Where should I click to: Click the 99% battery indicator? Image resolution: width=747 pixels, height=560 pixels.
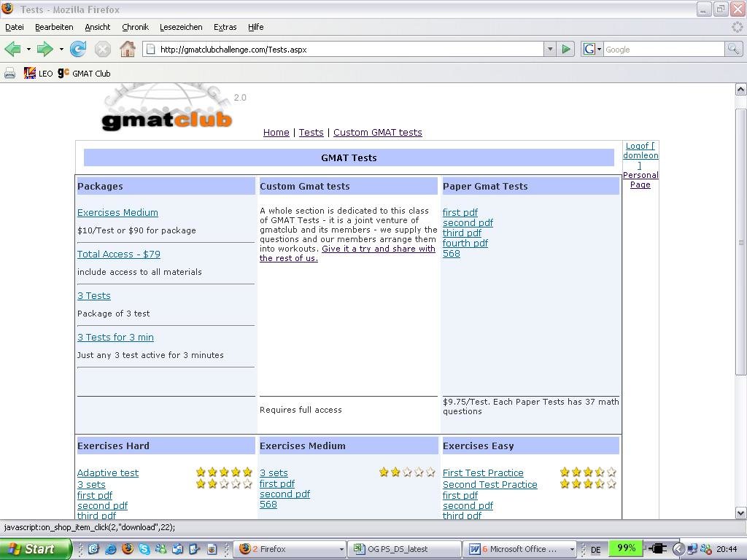626,548
